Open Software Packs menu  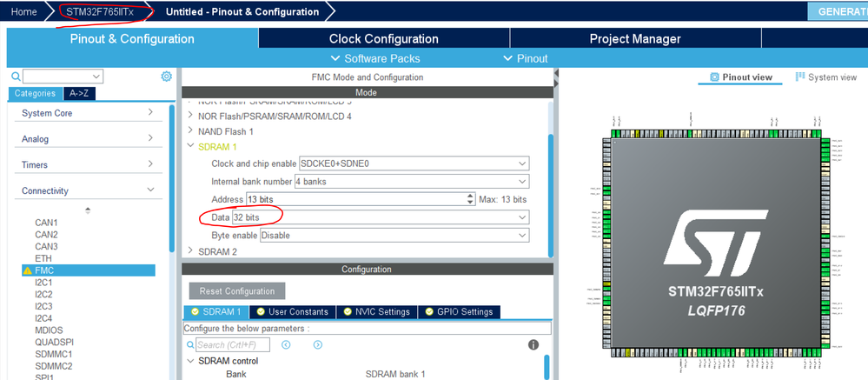375,58
